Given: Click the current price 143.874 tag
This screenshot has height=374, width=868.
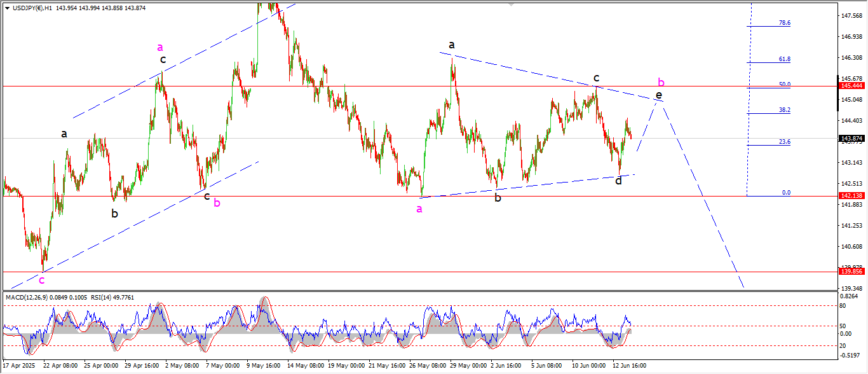Looking at the screenshot, I should coord(852,139).
